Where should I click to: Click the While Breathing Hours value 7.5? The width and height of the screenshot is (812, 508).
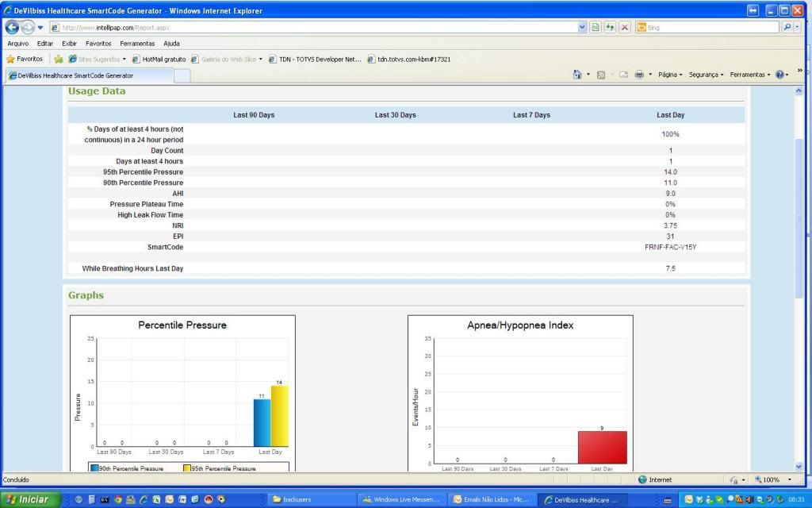pos(670,268)
